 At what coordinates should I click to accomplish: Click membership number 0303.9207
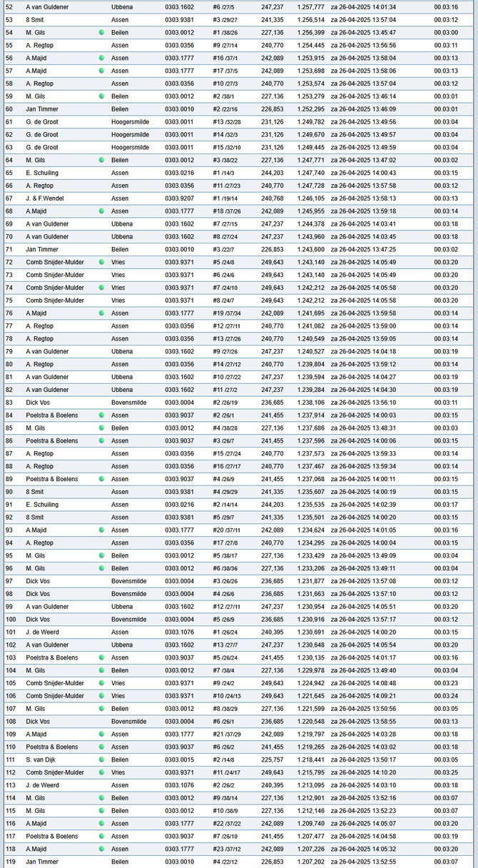pos(179,198)
